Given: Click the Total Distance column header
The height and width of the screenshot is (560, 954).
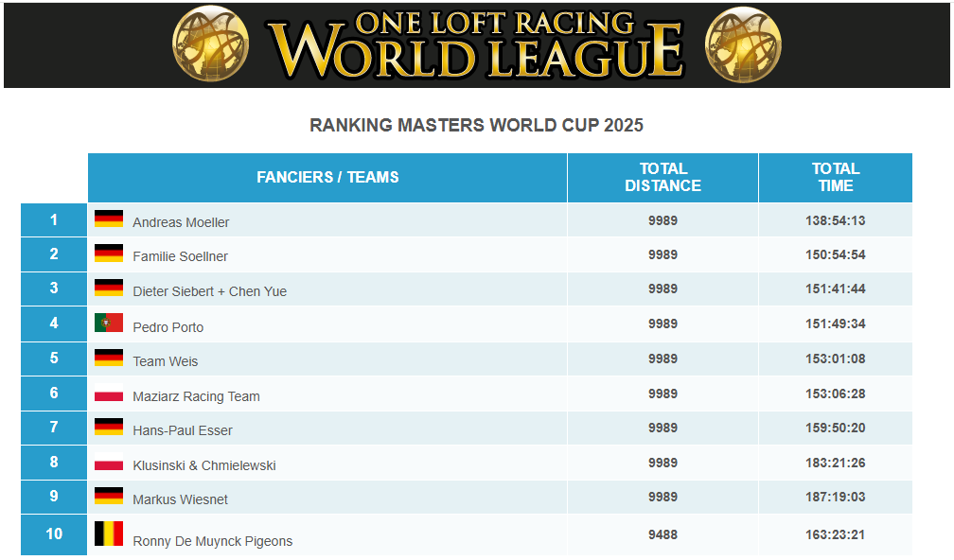Looking at the screenshot, I should point(662,178).
